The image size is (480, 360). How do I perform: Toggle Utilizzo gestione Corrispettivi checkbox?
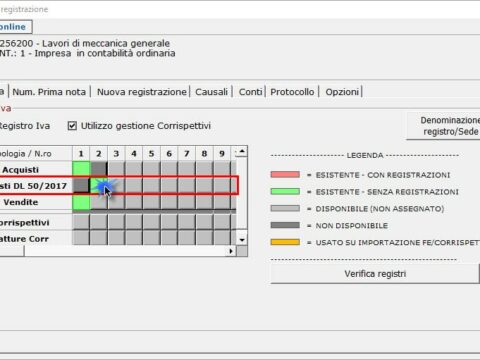pyautogui.click(x=72, y=126)
